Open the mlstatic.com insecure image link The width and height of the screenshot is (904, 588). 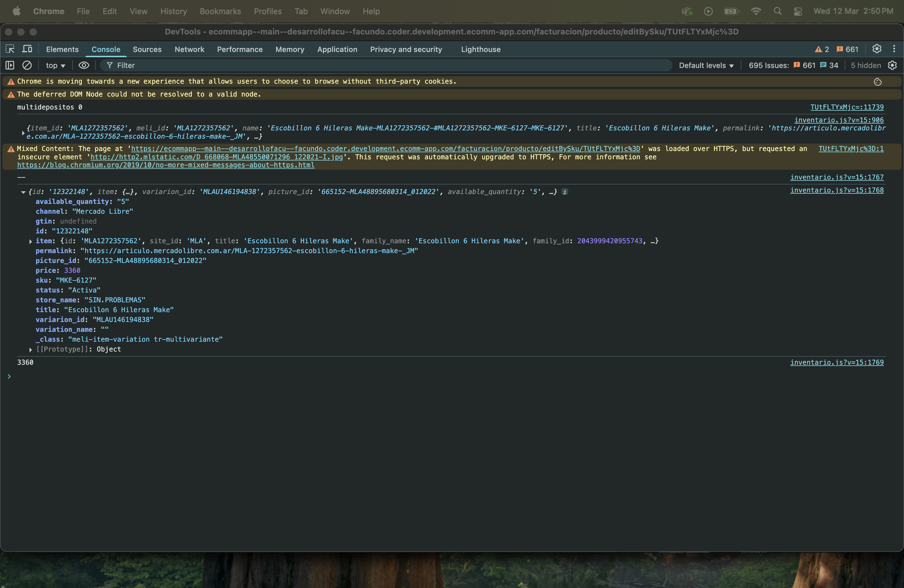(216, 157)
